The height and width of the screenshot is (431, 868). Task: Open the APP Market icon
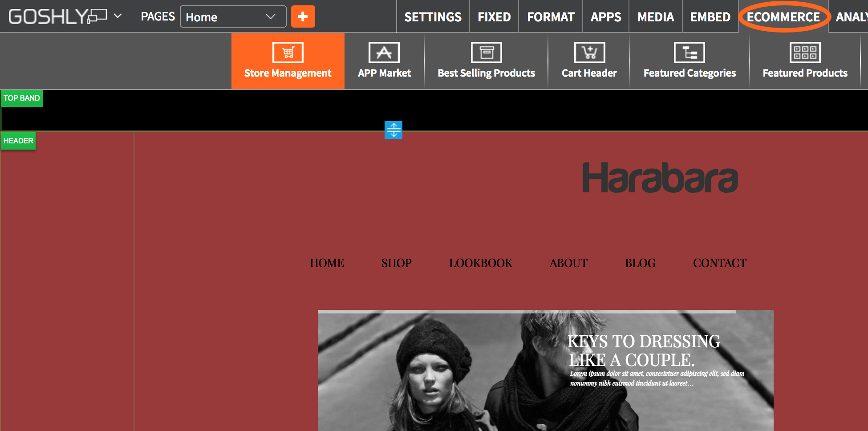point(384,53)
